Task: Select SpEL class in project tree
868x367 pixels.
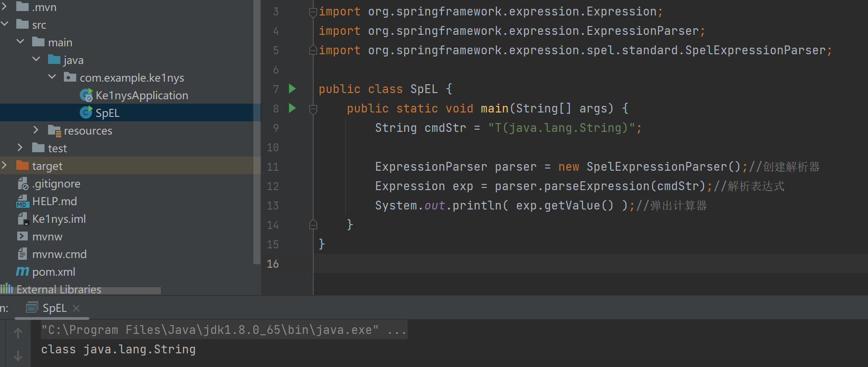Action: coord(107,113)
